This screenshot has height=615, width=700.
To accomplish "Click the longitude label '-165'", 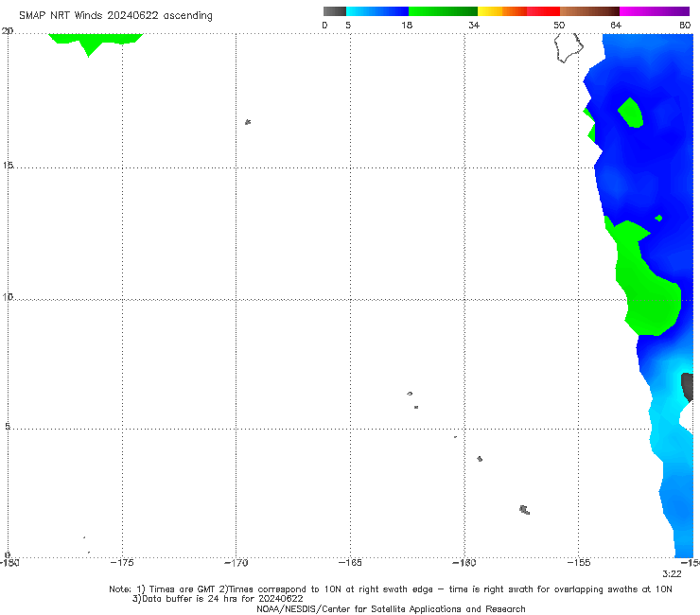I will point(350,563).
